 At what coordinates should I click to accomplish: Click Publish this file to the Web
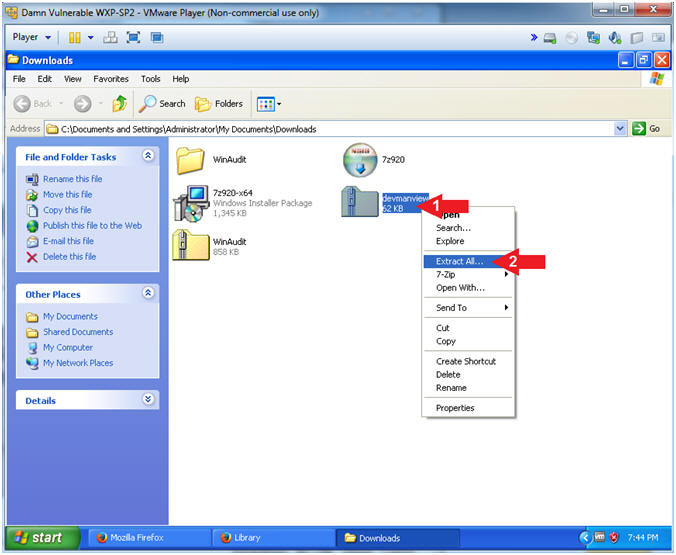point(92,226)
